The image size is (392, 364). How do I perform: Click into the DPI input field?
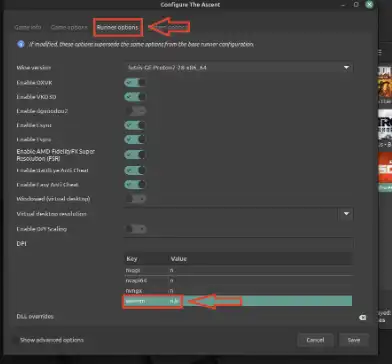pyautogui.click(x=239, y=244)
